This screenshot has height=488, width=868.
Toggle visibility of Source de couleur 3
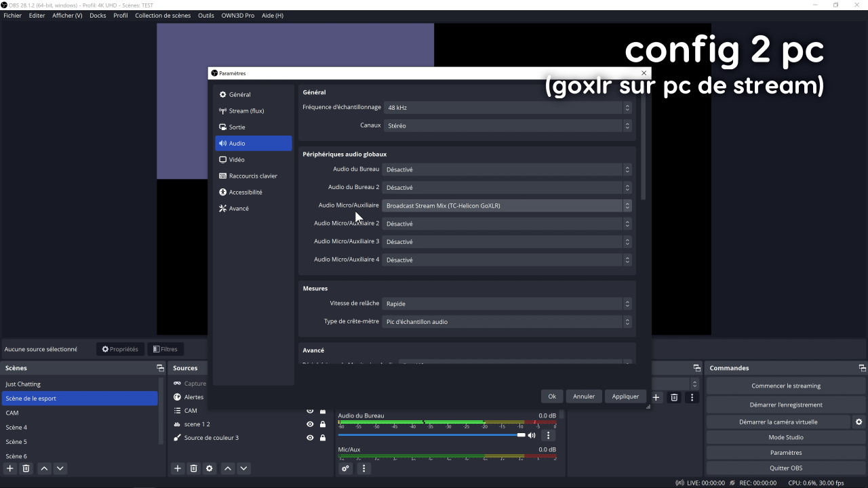[310, 437]
